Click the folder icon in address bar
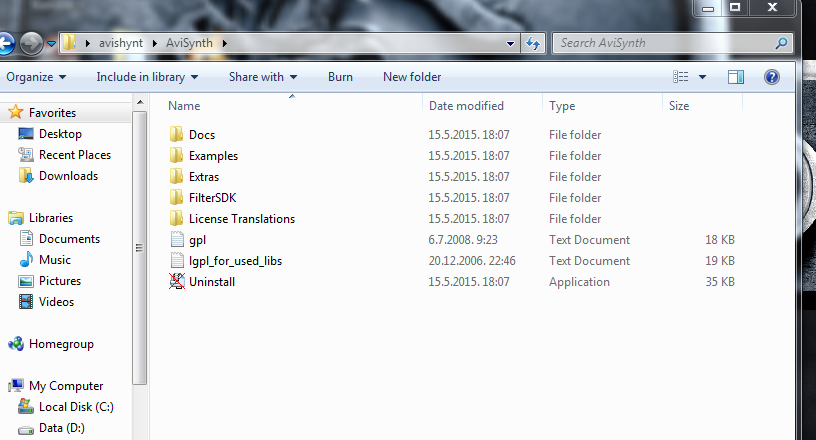 [x=69, y=43]
